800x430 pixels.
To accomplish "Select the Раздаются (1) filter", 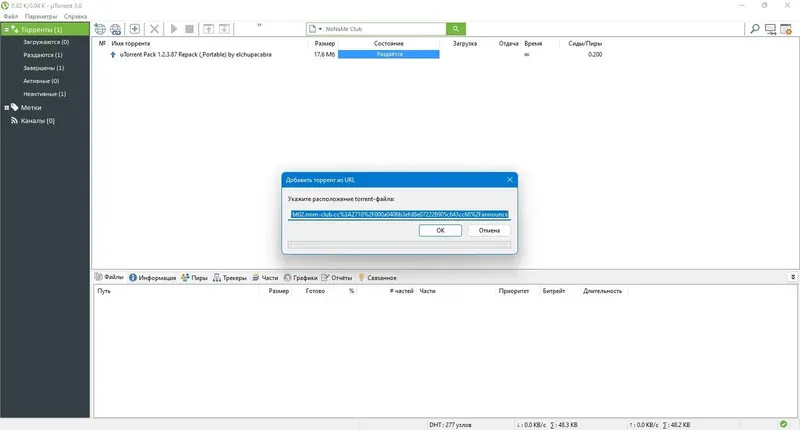I will [43, 55].
